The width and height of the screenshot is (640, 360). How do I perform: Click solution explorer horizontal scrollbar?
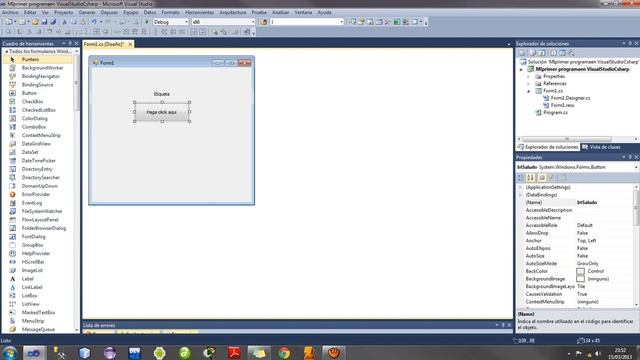pyautogui.click(x=567, y=139)
